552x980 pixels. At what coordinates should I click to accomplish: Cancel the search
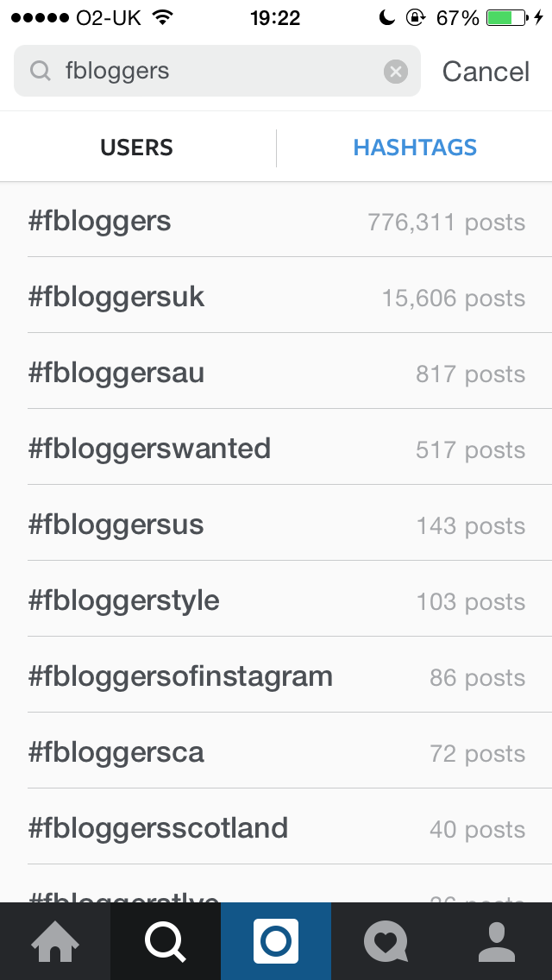486,72
